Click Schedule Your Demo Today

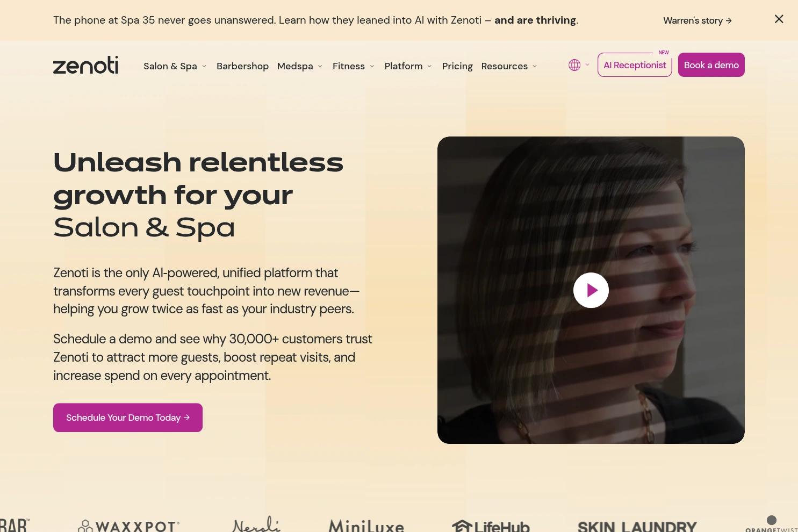pyautogui.click(x=128, y=418)
